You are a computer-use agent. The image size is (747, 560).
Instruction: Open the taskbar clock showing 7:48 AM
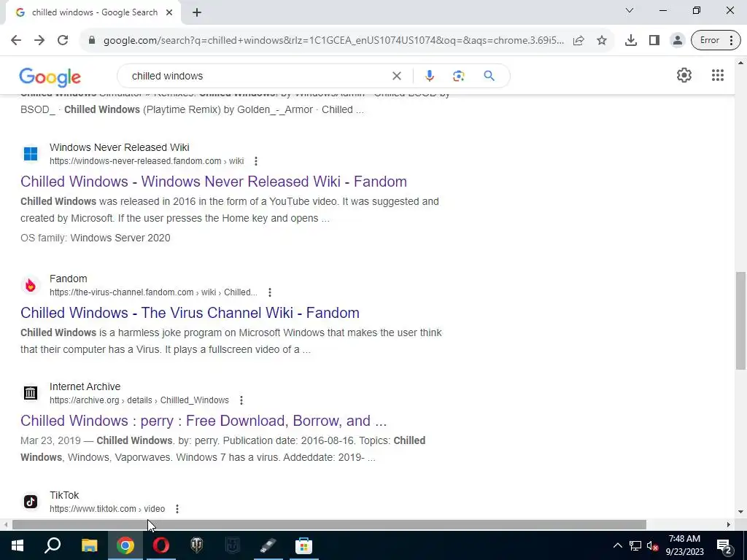tap(684, 545)
